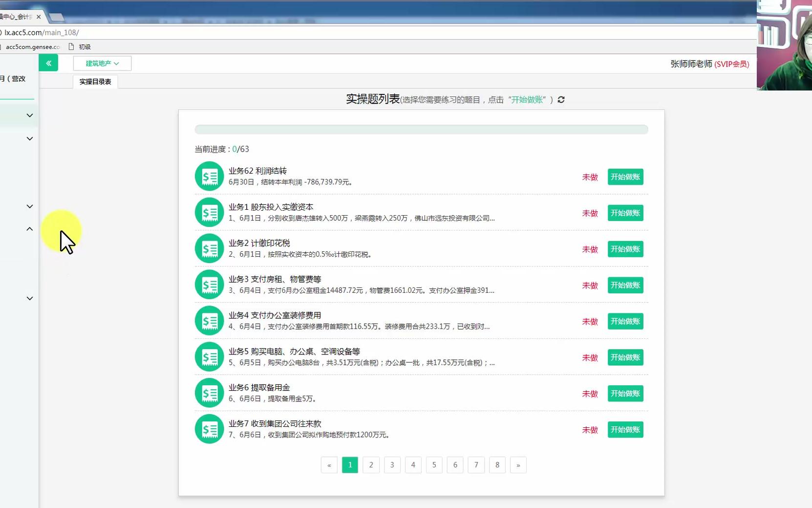Switch to the 实操目录表 tab
Screen dimensions: 812x508
pyautogui.click(x=95, y=82)
